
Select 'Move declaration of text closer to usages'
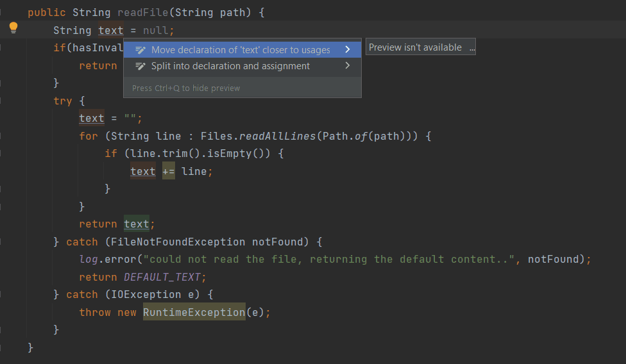242,50
